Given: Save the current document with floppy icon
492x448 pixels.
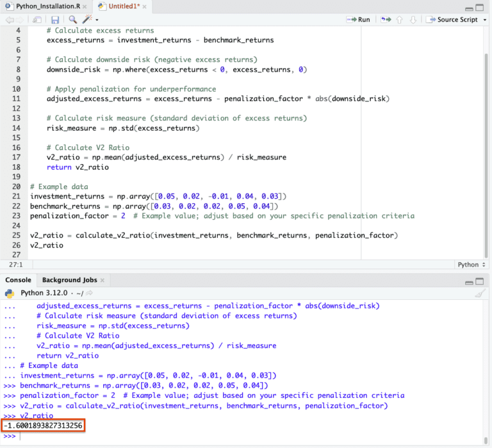Looking at the screenshot, I should [x=55, y=20].
